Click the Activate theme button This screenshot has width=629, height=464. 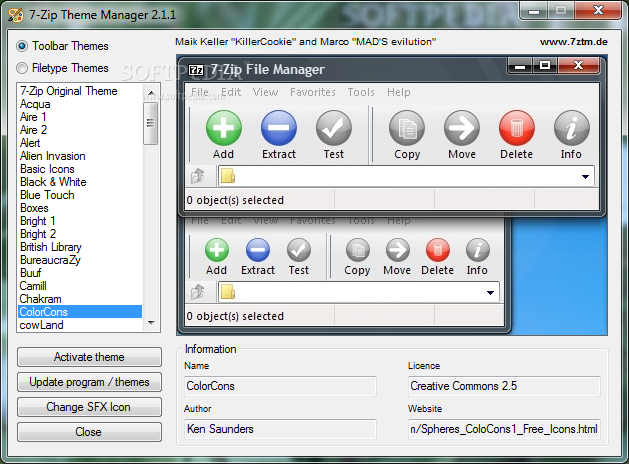(89, 357)
